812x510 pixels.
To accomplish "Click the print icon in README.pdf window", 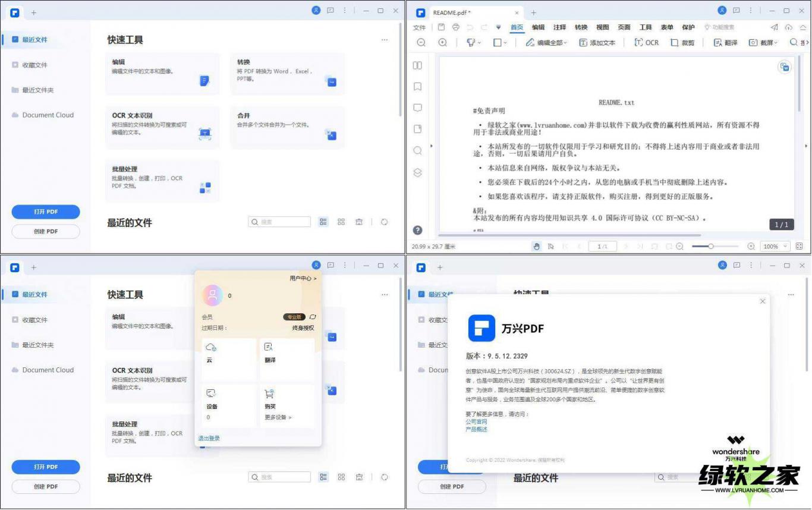I will (x=456, y=27).
